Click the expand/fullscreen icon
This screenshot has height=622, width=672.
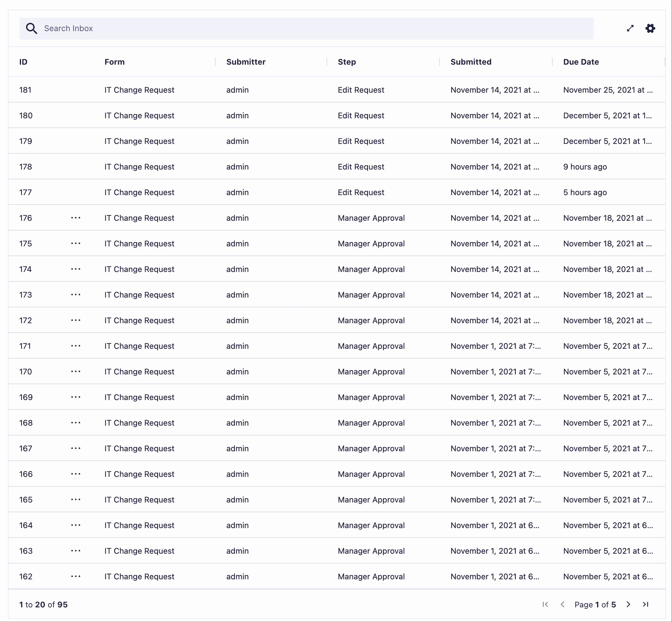point(630,28)
